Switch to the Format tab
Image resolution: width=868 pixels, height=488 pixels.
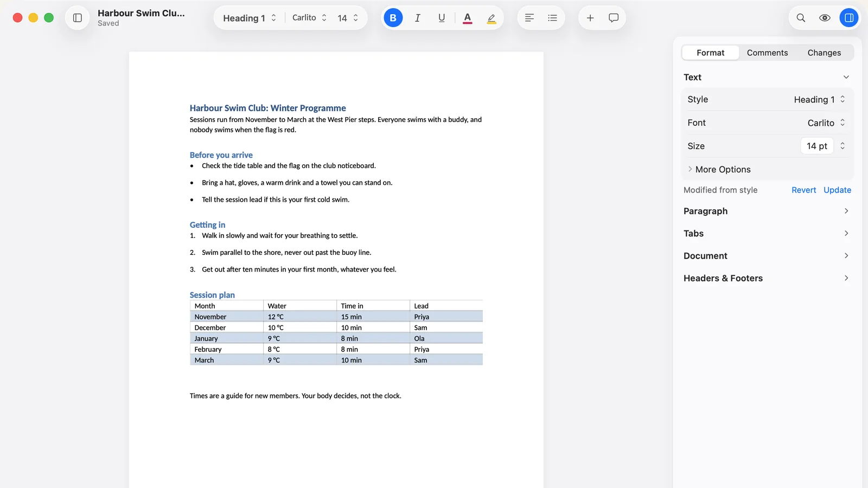(x=710, y=53)
